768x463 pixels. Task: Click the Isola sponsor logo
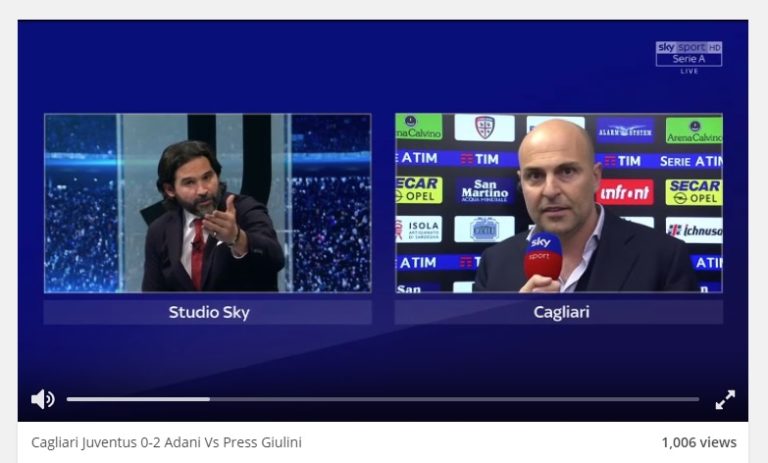click(419, 229)
